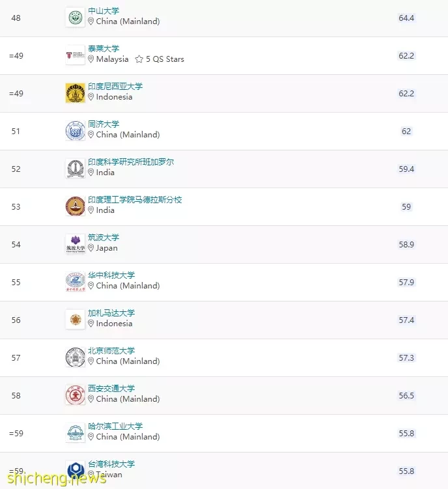
Task: Click the 5 QS Stars star icon
Action: click(139, 59)
